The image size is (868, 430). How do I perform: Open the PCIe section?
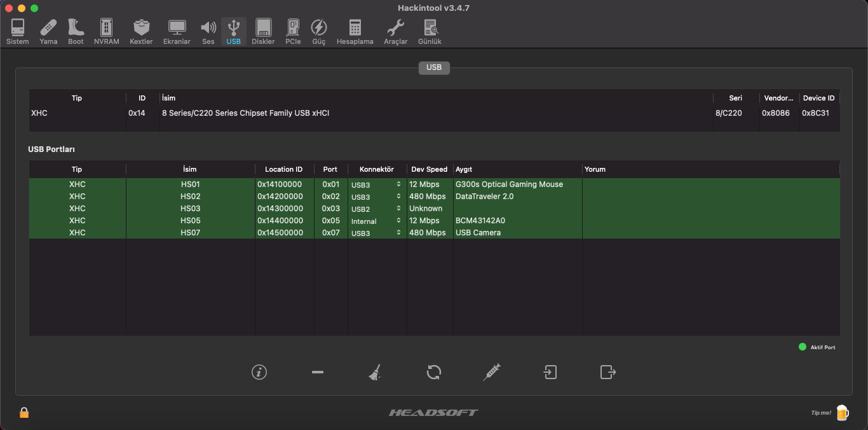click(x=293, y=32)
